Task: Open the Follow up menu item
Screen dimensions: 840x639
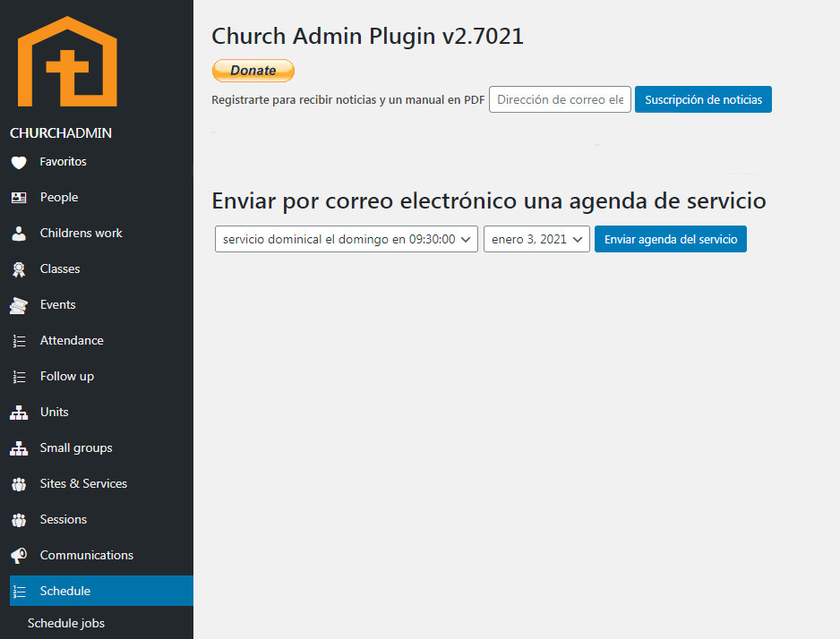Action: click(x=66, y=376)
